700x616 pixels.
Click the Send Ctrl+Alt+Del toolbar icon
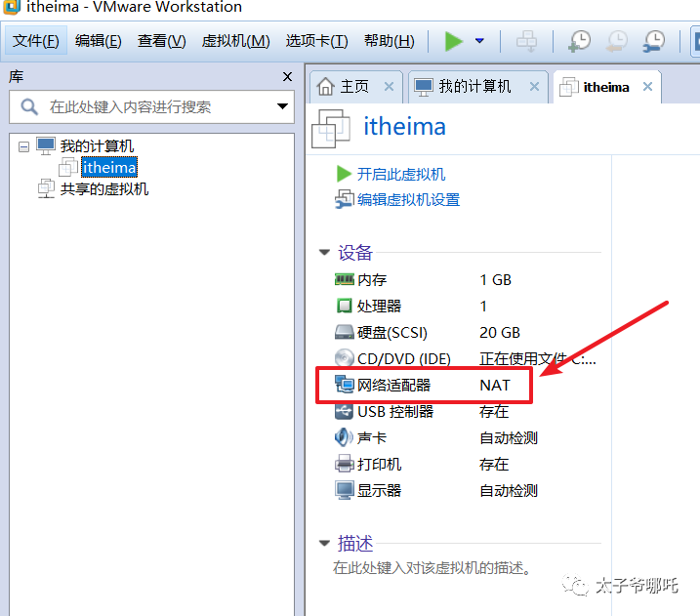coord(527,41)
